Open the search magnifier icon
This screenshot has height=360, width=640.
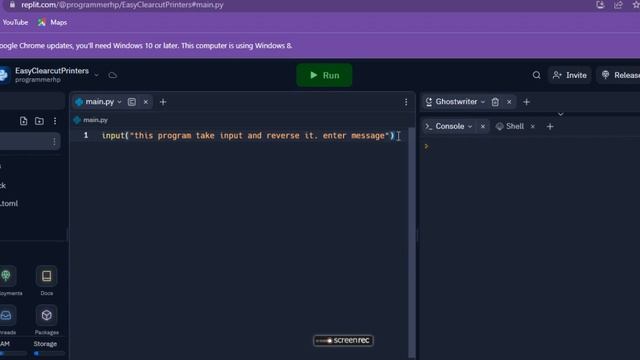(x=536, y=75)
